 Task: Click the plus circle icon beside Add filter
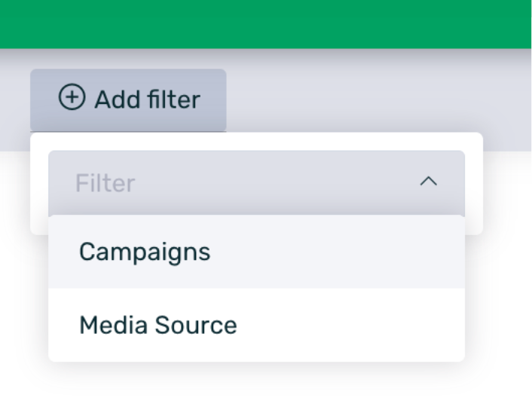point(72,98)
